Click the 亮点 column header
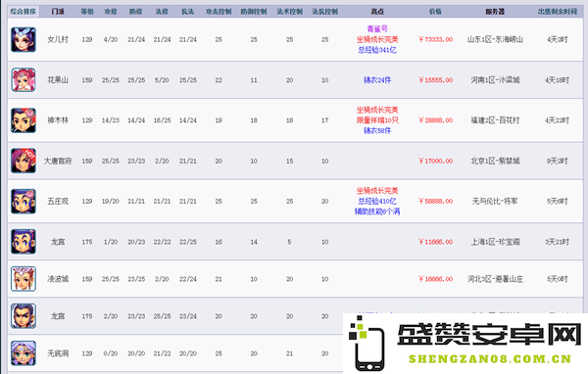 click(x=377, y=12)
